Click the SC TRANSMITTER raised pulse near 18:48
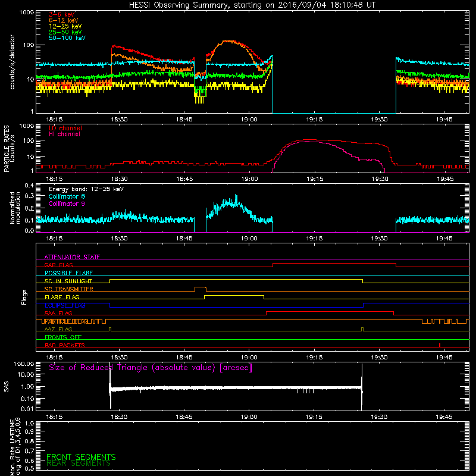Screen dimensions: 476x476 click(x=201, y=287)
